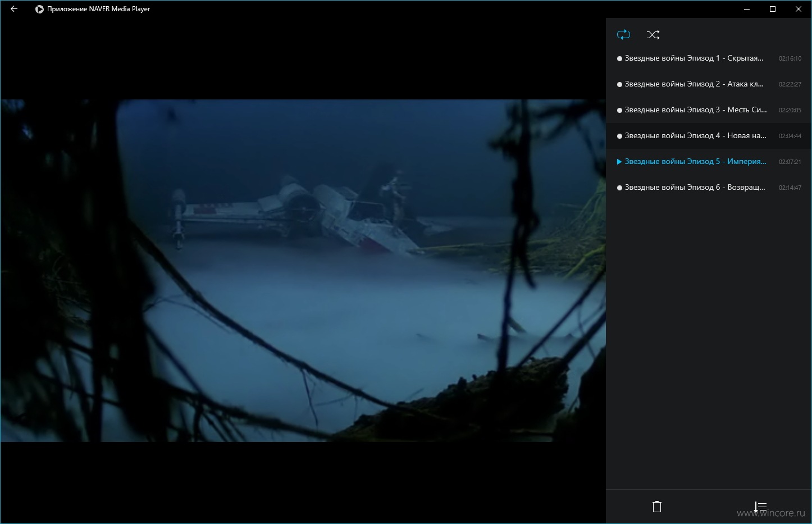Click the sort playlist icon
The height and width of the screenshot is (524, 812).
760,507
